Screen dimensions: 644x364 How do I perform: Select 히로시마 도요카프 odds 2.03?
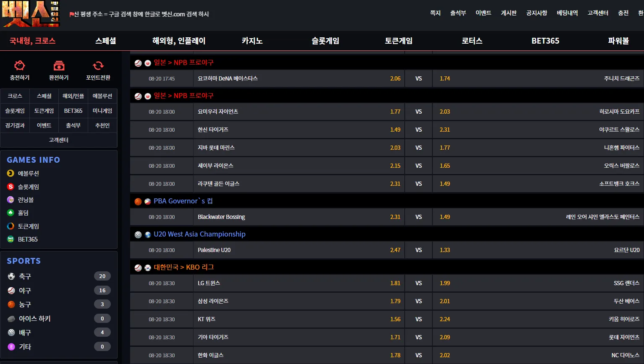point(538,112)
